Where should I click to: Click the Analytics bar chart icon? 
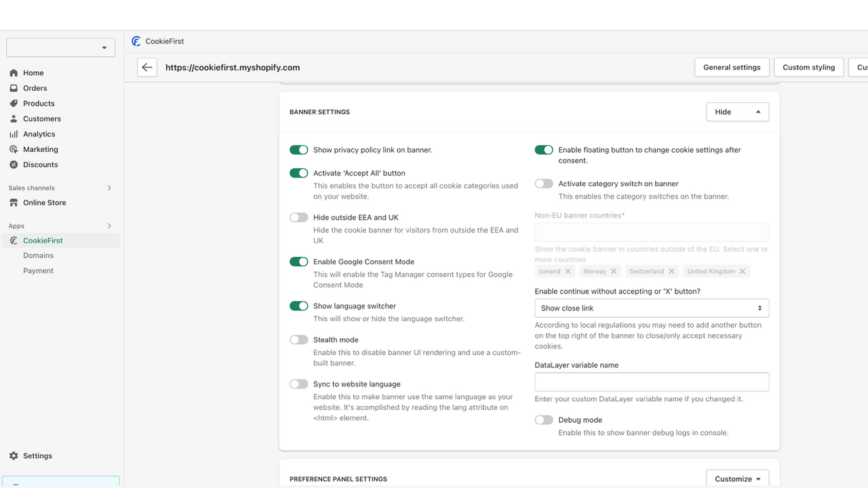coord(14,134)
